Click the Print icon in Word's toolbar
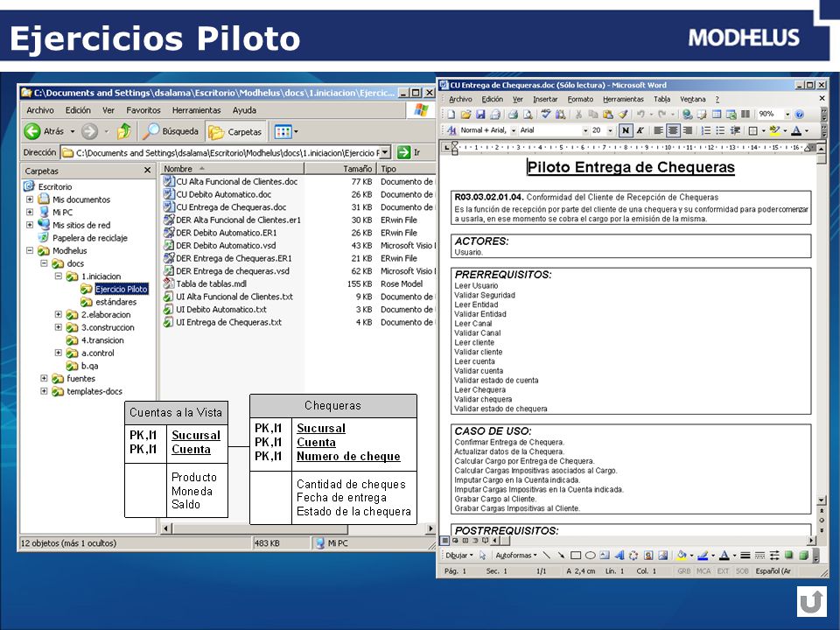The height and width of the screenshot is (630, 840). [514, 114]
